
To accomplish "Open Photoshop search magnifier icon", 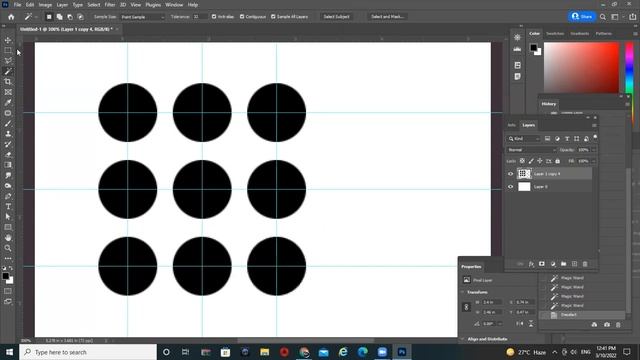I will [603, 17].
